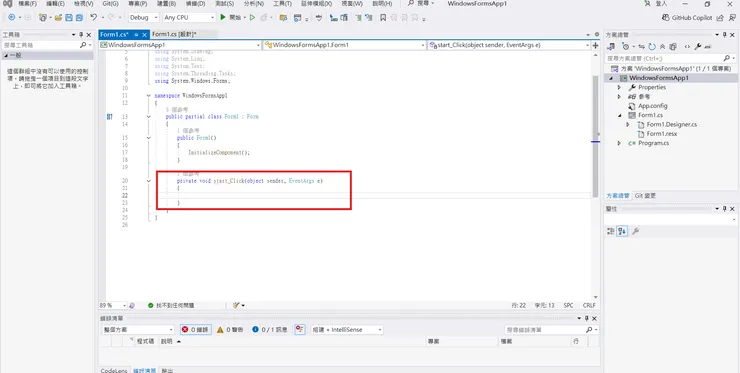Open the Debug configuration dropdown
The height and width of the screenshot is (373, 740).
coord(144,17)
